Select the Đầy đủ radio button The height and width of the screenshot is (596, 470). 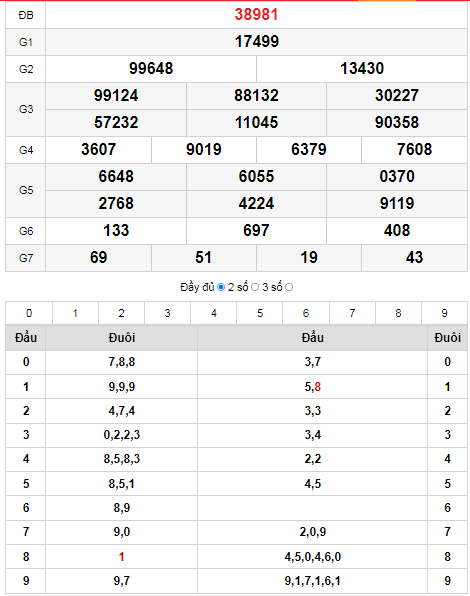coord(221,287)
